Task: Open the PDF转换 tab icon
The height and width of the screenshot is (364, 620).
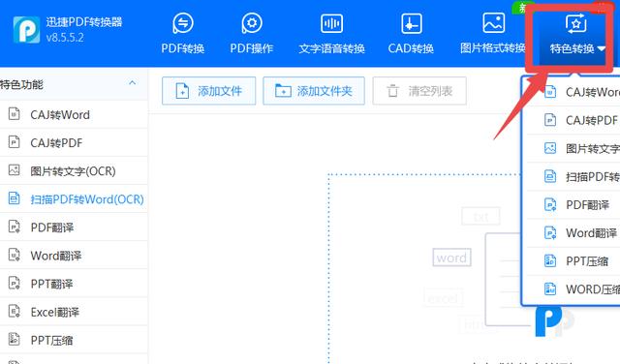Action: (x=183, y=23)
